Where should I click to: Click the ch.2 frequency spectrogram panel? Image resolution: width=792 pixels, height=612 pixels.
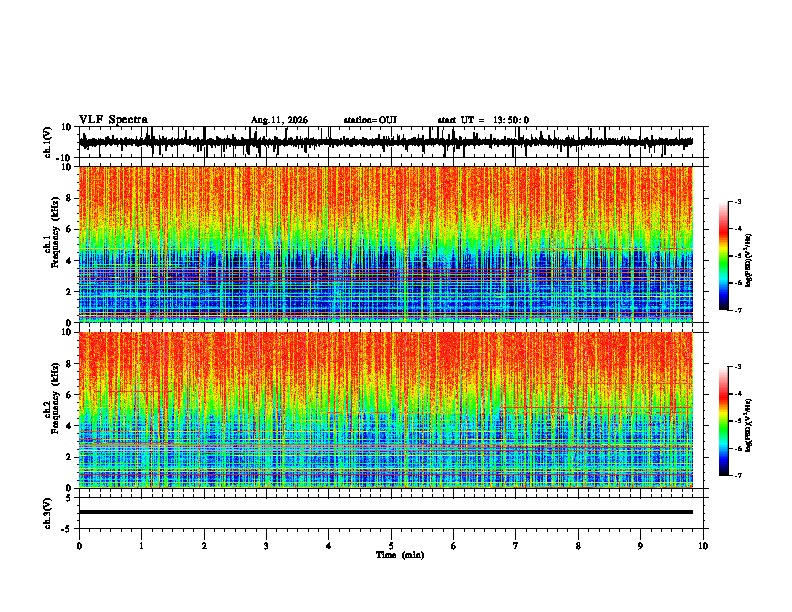click(x=386, y=410)
